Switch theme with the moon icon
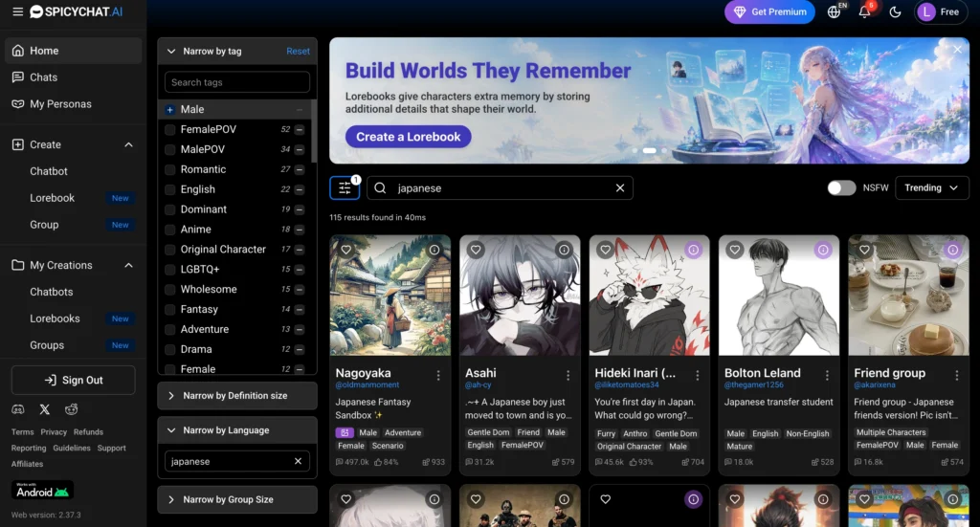Image resolution: width=980 pixels, height=527 pixels. pos(895,11)
